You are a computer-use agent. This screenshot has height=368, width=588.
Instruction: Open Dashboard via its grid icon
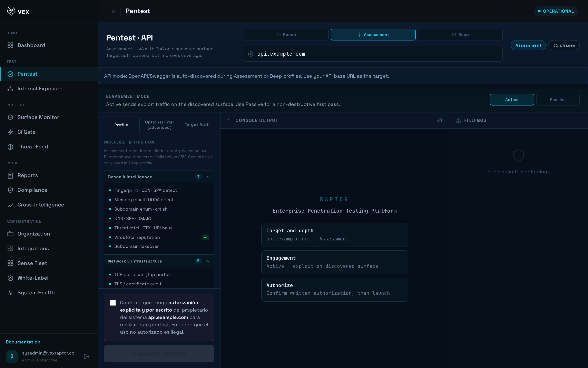click(x=10, y=45)
